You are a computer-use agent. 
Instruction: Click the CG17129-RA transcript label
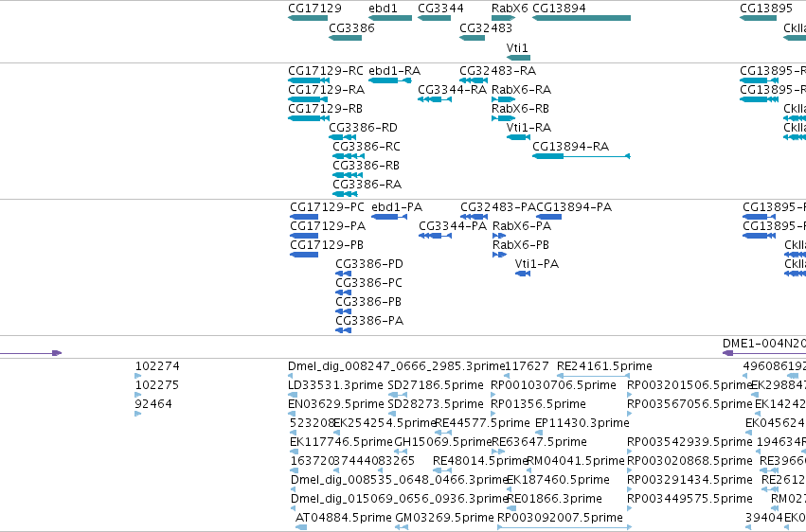[326, 89]
